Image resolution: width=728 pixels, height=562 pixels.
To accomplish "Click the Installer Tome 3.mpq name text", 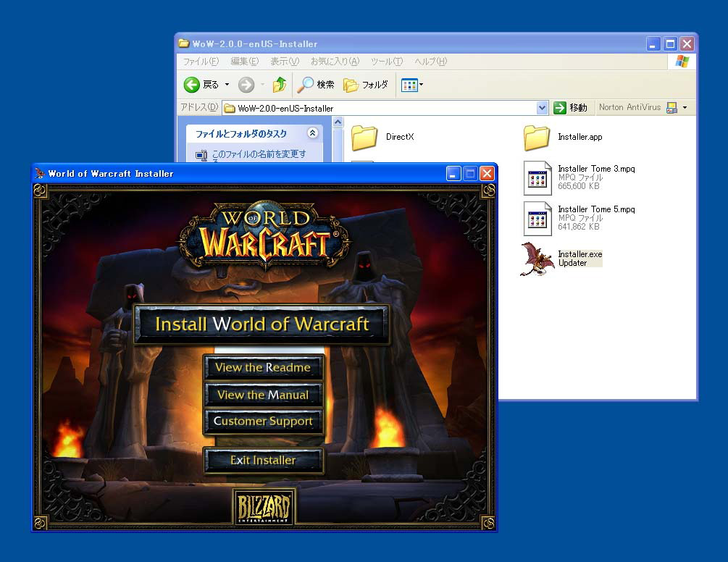I will click(x=596, y=169).
